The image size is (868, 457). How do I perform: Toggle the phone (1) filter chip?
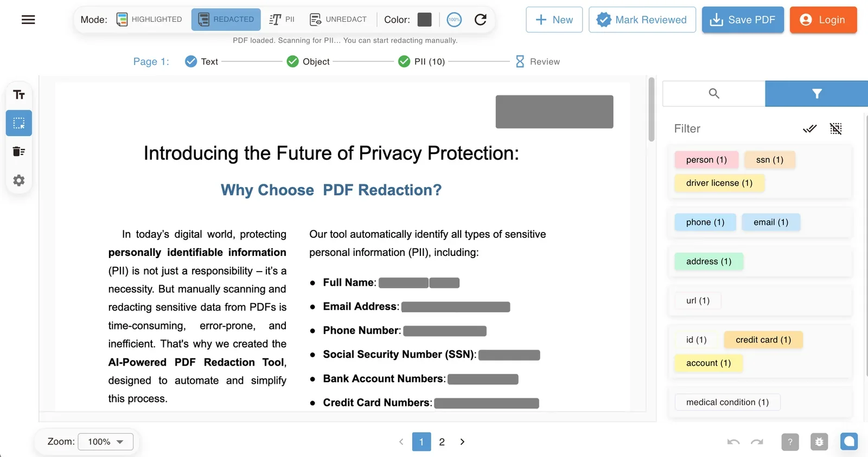point(705,222)
